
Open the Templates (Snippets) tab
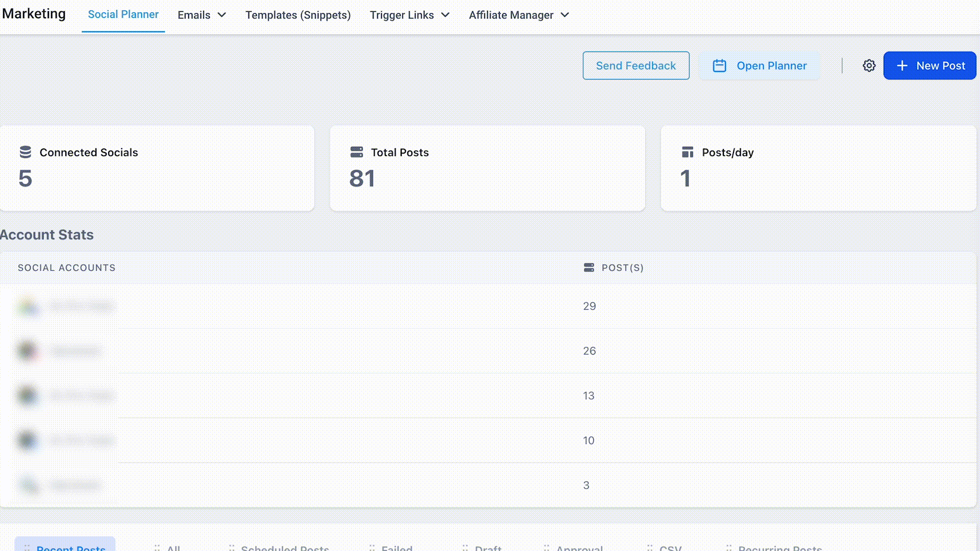pyautogui.click(x=298, y=15)
